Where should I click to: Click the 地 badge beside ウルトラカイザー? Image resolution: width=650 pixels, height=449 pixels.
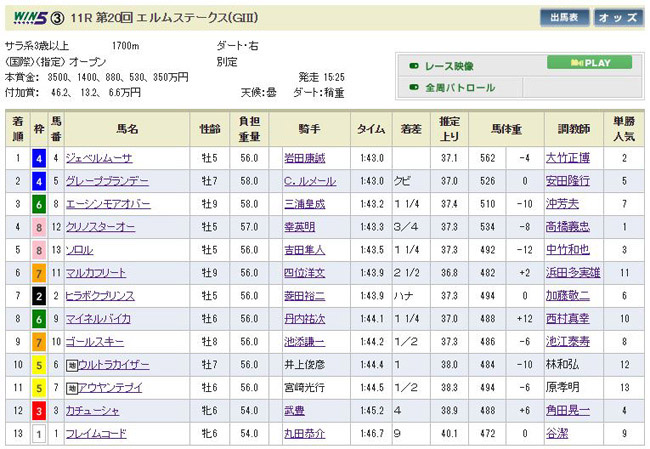pos(72,366)
